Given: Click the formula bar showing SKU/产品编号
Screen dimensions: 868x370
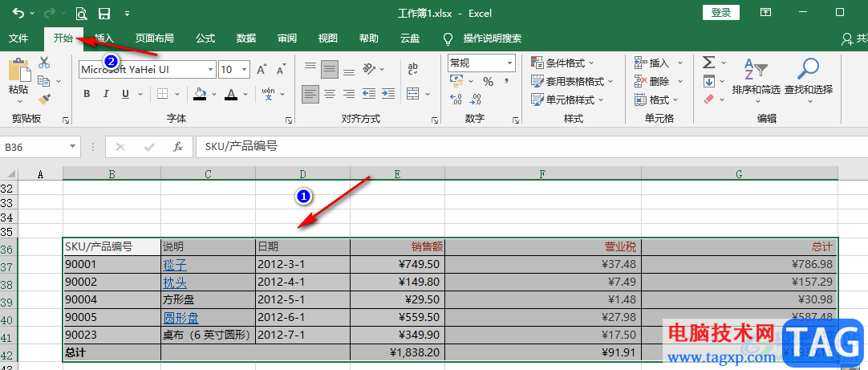Looking at the screenshot, I should point(530,147).
